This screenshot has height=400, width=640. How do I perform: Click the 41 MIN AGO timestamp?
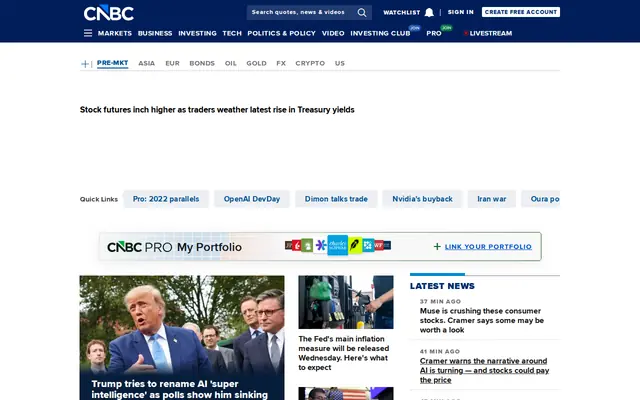(x=440, y=351)
